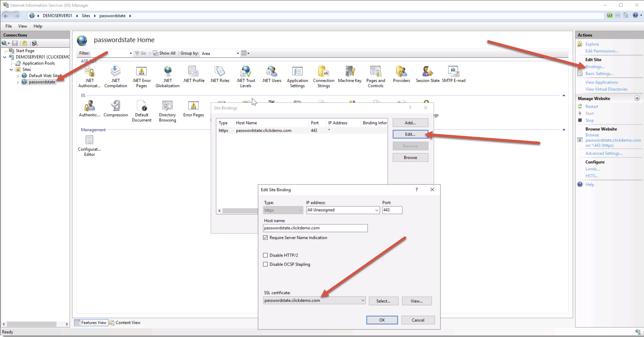The height and width of the screenshot is (337, 644).
Task: Click the back navigation arrow
Action: (6, 16)
